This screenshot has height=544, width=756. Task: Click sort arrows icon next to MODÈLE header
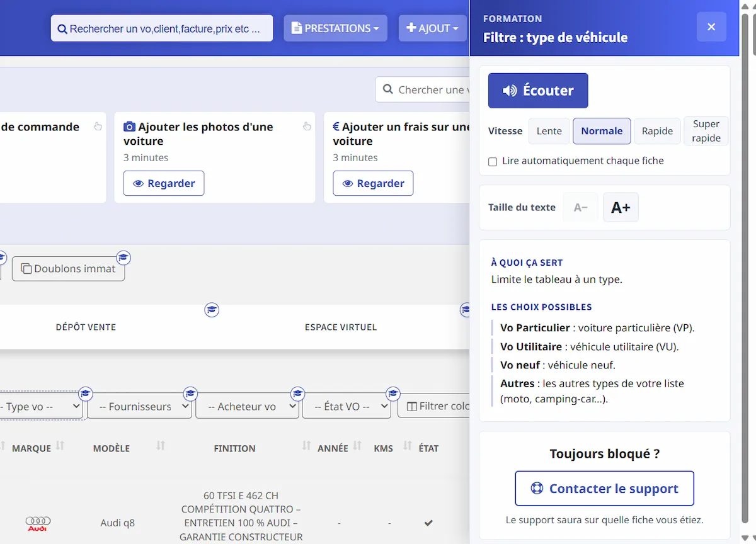click(161, 446)
